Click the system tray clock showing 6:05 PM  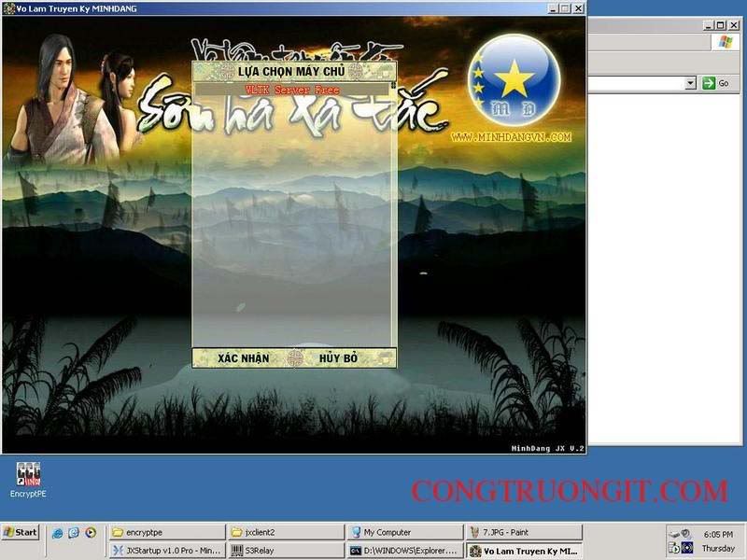pos(718,535)
